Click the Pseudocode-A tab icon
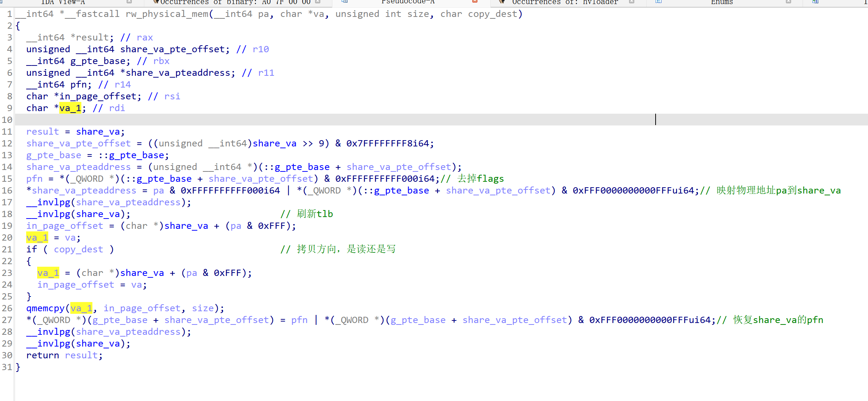This screenshot has width=868, height=401. 345,2
